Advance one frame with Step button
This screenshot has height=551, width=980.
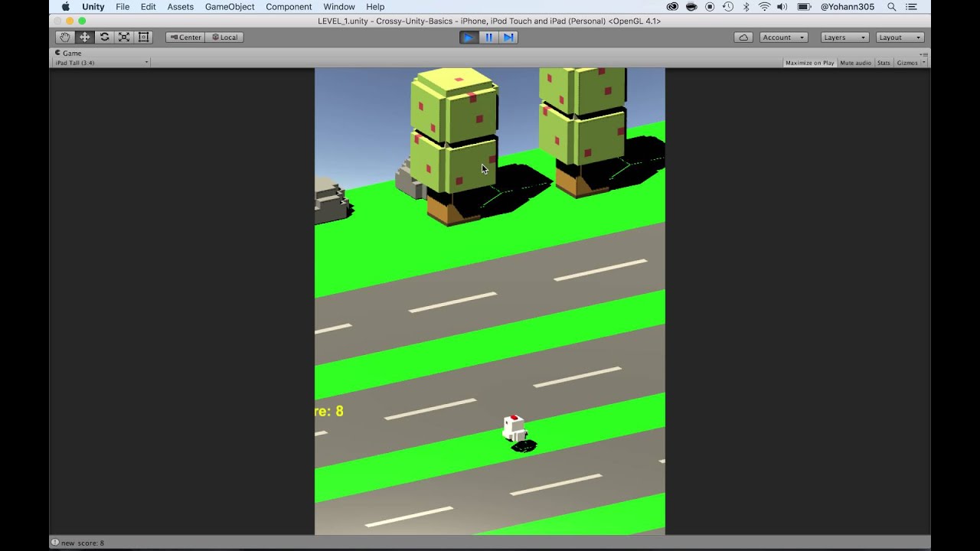click(x=508, y=37)
